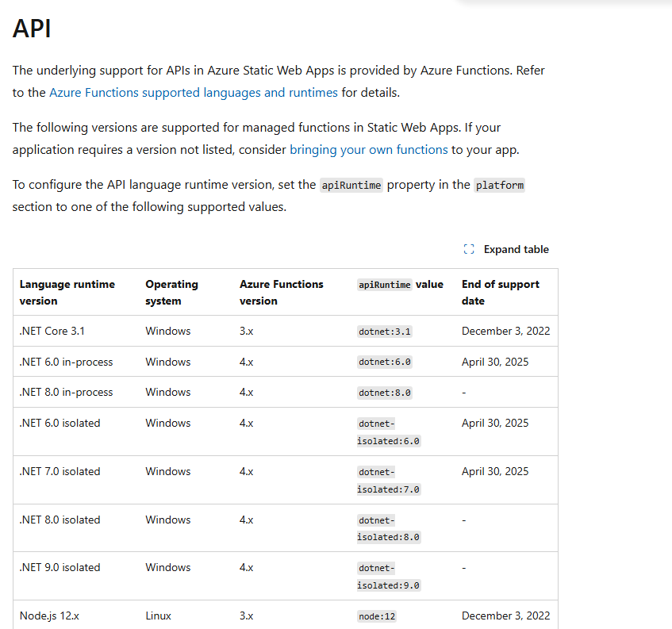This screenshot has width=672, height=629.
Task: Click April 30, 2025 in the .NET 7.0 isolated row
Action: coord(495,472)
